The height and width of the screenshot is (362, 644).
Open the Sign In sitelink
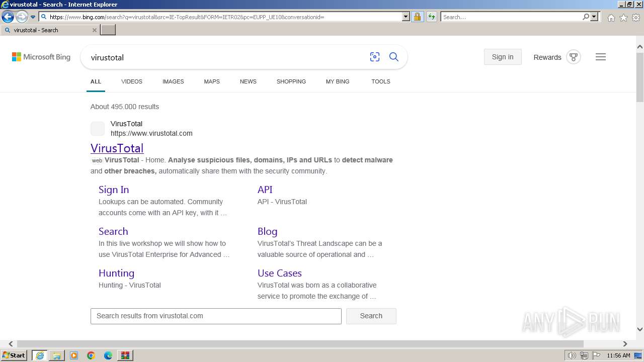click(x=114, y=190)
